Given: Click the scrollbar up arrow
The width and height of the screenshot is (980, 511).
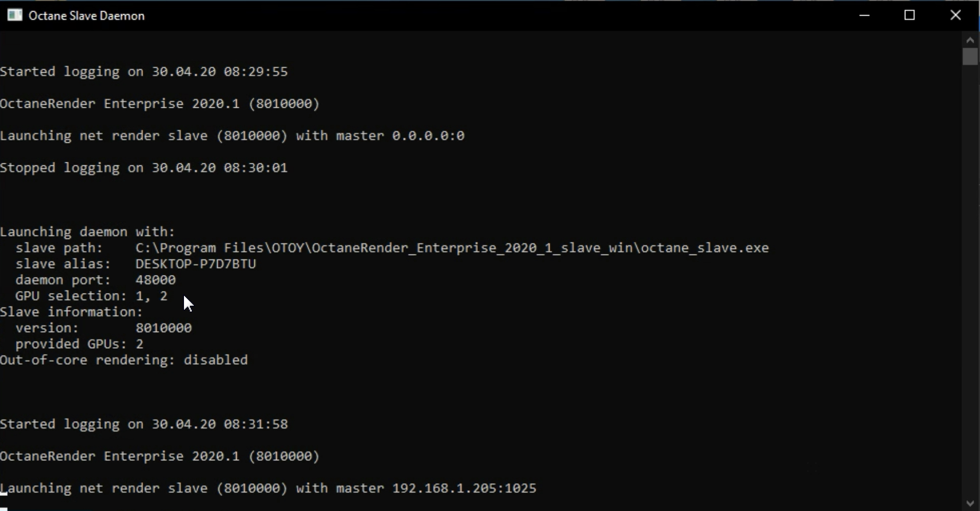Looking at the screenshot, I should click(x=970, y=40).
